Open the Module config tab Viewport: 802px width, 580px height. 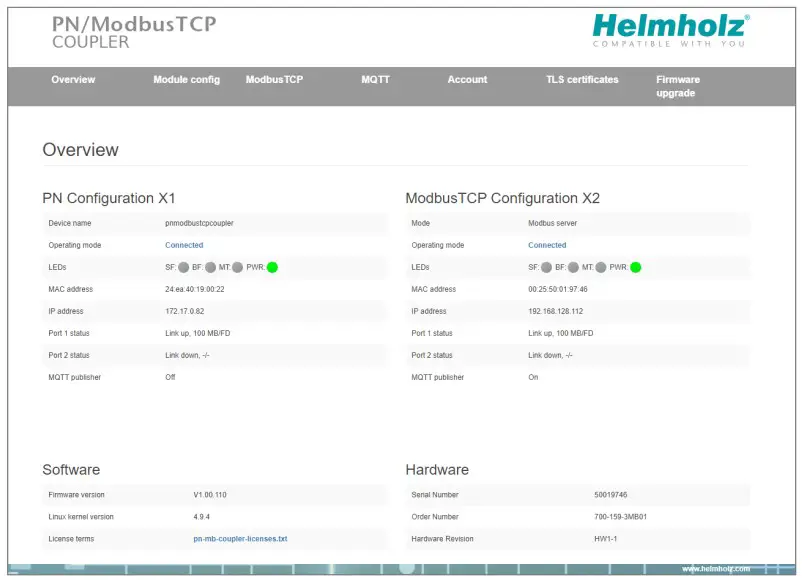click(187, 80)
